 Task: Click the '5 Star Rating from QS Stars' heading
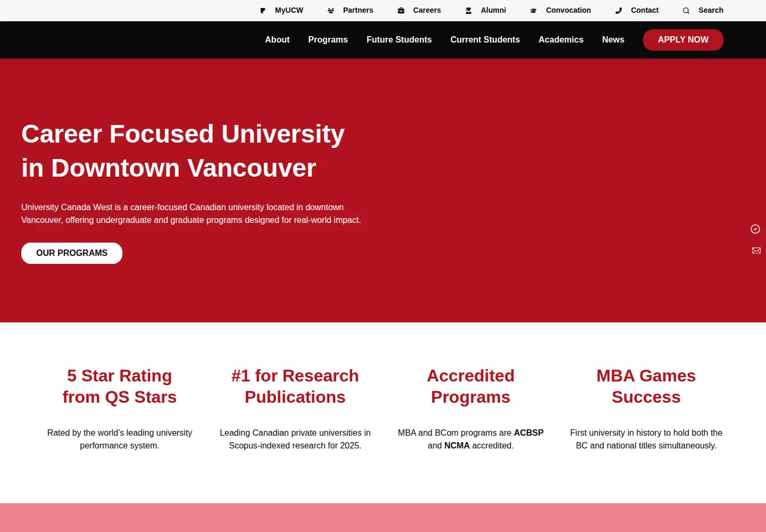point(120,386)
